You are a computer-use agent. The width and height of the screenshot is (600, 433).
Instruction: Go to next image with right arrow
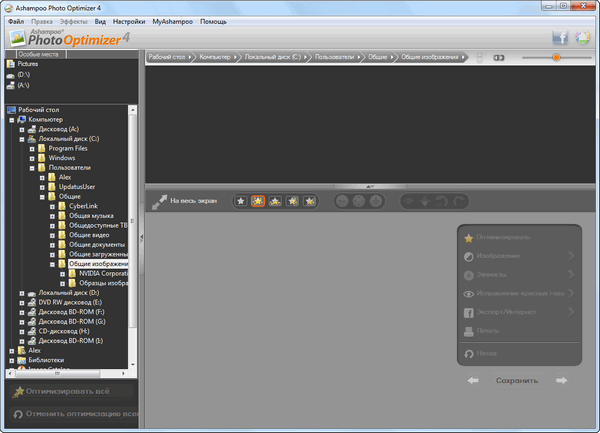coord(561,380)
